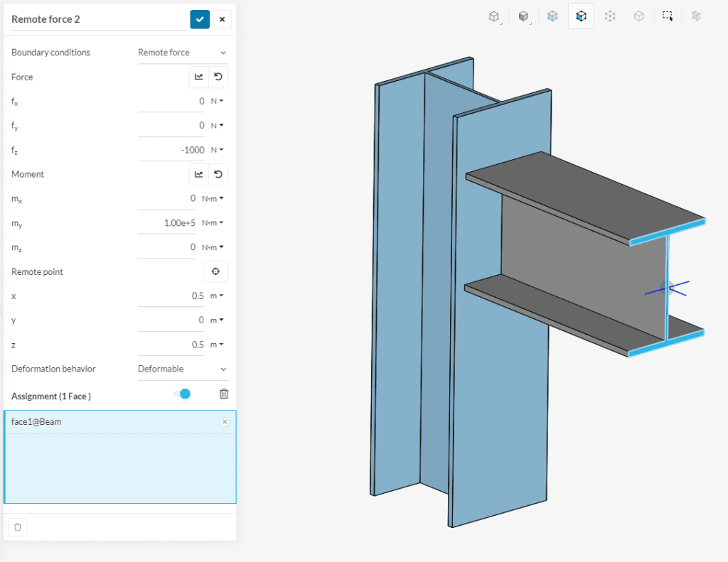Open the Moment table/graph input icon
Viewport: 728px width, 562px height.
pyautogui.click(x=199, y=174)
